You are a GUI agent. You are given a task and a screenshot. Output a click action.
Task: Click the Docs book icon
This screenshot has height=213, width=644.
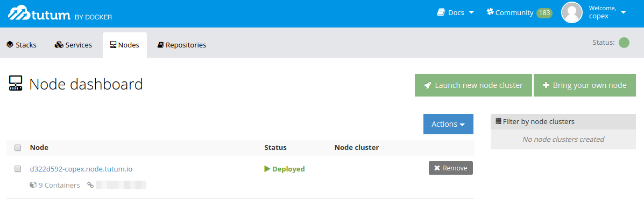click(441, 13)
